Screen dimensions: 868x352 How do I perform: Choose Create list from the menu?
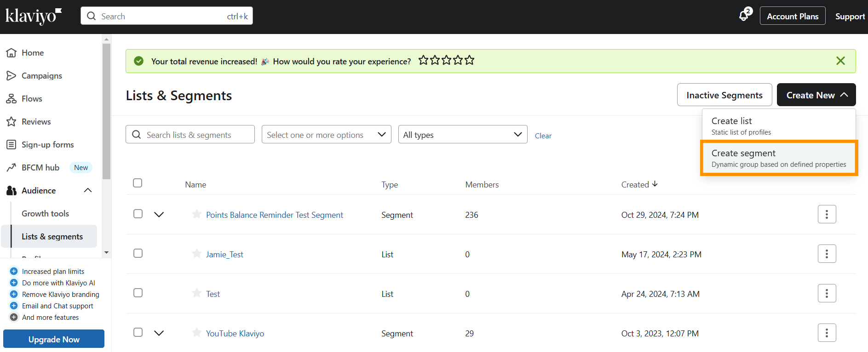point(778,125)
